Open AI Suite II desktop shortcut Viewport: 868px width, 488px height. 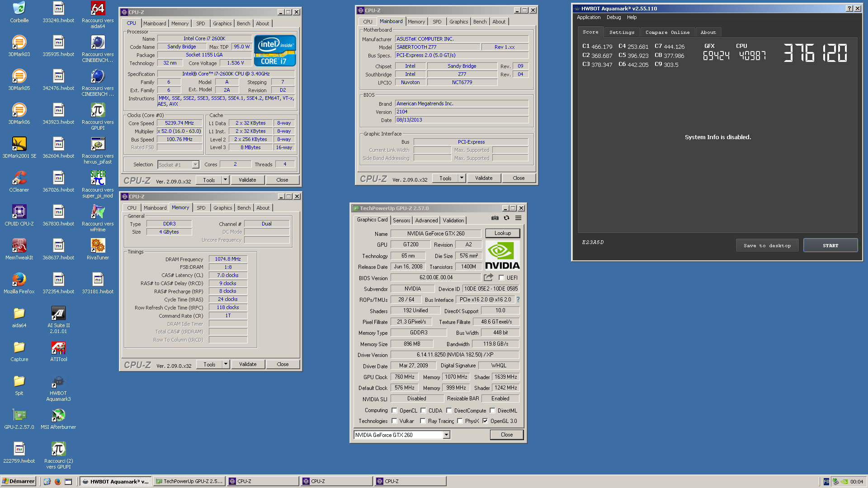click(58, 320)
